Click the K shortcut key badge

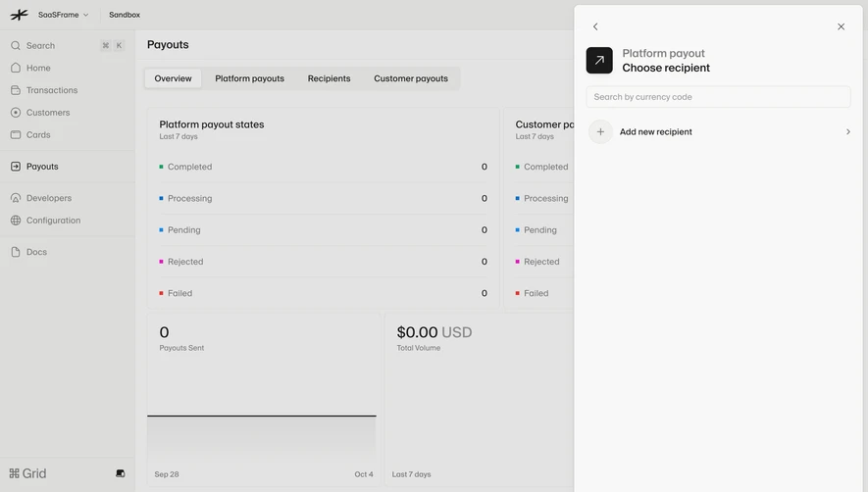coord(119,45)
